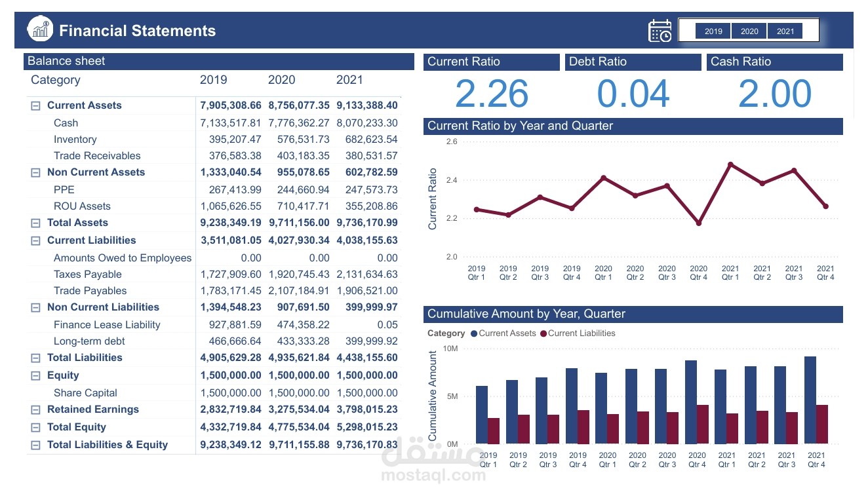Collapse the Equity row
Viewport: 868px width, 494px height.
coord(36,376)
